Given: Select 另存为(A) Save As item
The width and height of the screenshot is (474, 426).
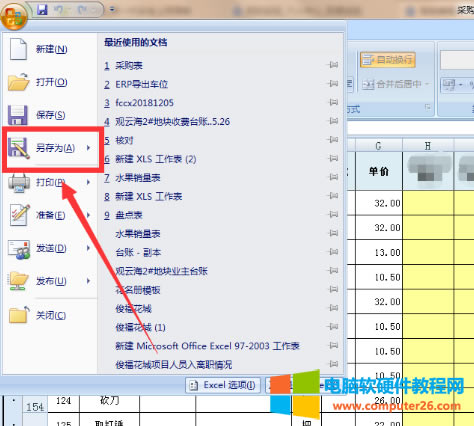Looking at the screenshot, I should coord(51,148).
